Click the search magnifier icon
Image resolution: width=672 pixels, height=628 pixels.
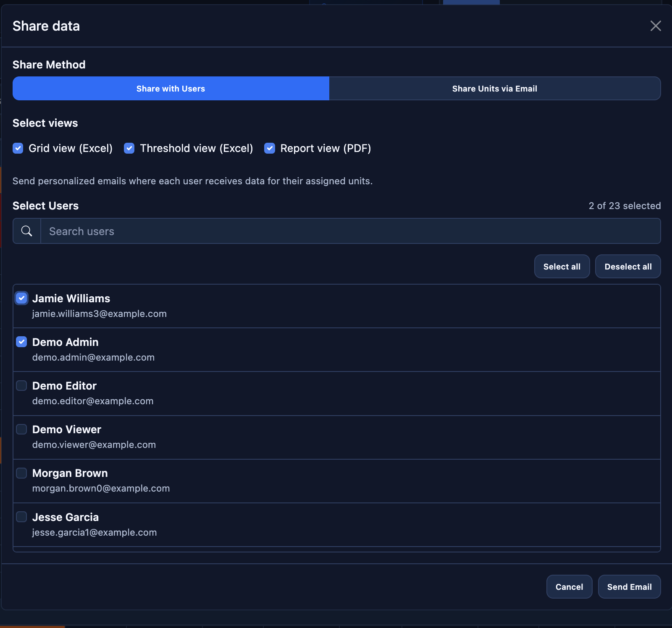[26, 231]
